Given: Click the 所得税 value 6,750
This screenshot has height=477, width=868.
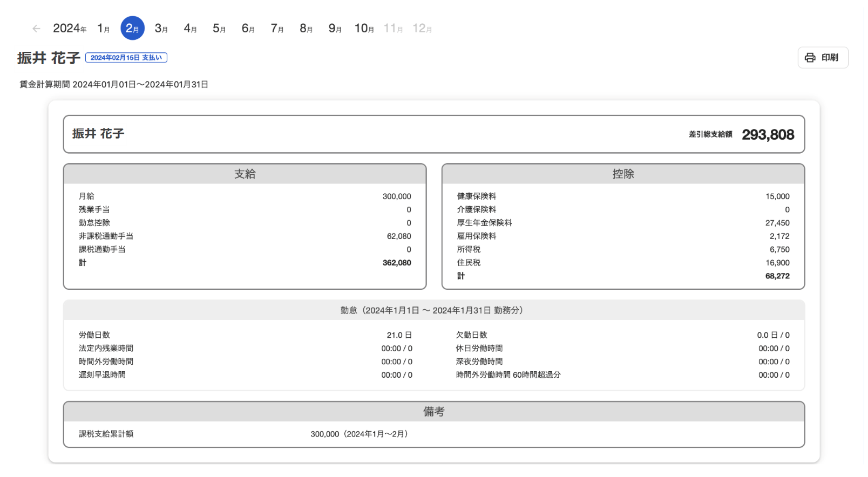Looking at the screenshot, I should click(779, 249).
